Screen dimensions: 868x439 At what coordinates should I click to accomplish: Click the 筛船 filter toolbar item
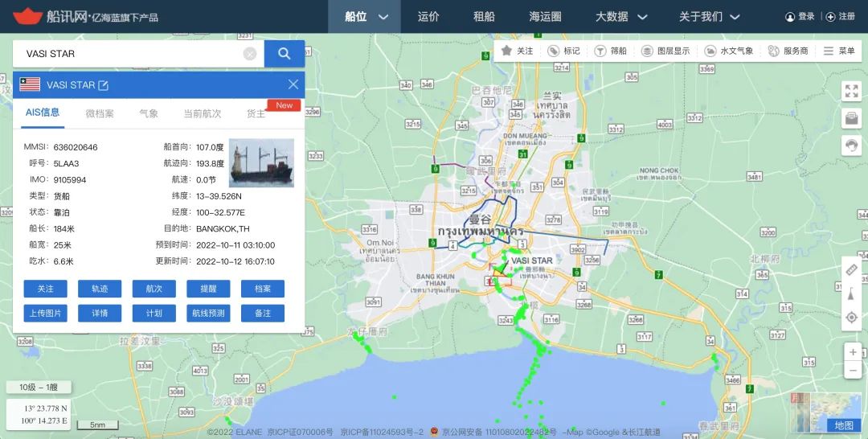click(x=610, y=51)
